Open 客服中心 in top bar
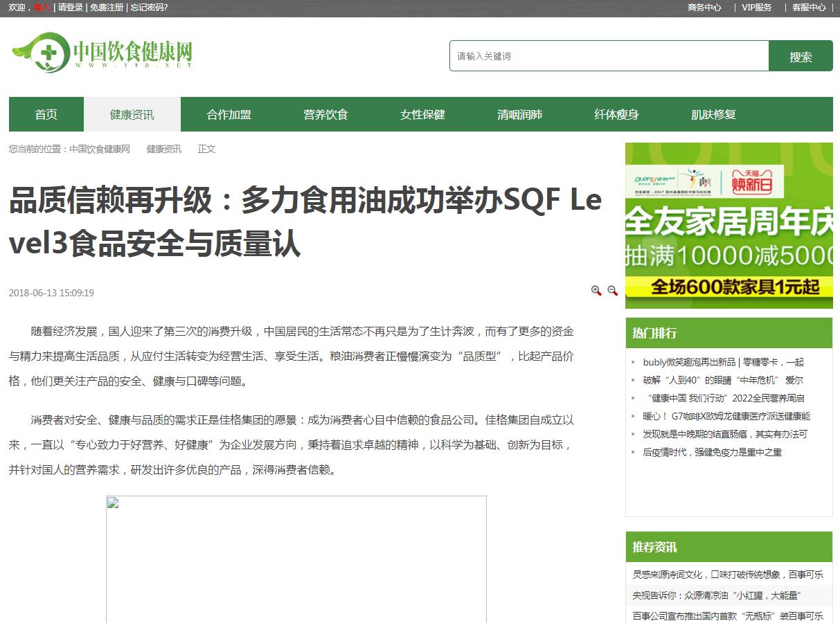Image resolution: width=840 pixels, height=623 pixels. [809, 8]
